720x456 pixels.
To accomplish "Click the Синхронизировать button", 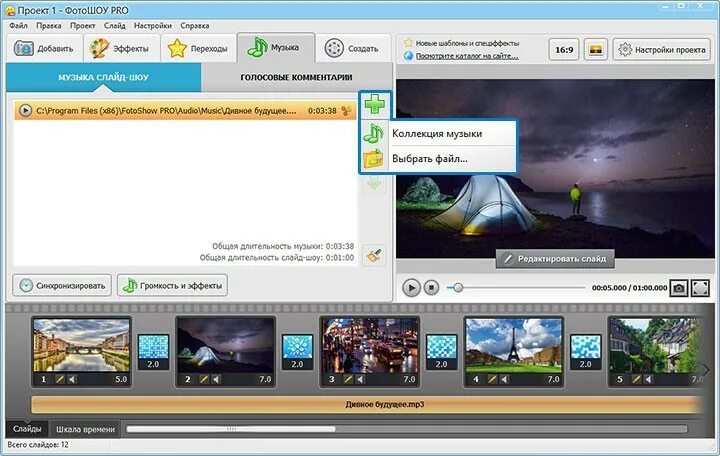I will (62, 286).
